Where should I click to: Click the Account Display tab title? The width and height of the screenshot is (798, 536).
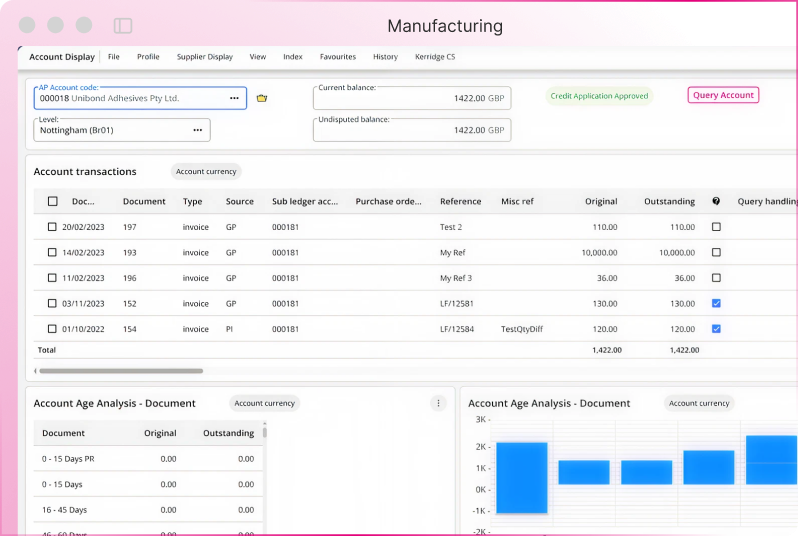pos(62,57)
